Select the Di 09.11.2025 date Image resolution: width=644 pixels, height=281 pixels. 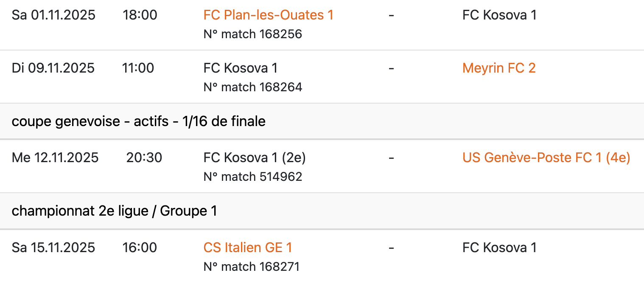[x=53, y=68]
